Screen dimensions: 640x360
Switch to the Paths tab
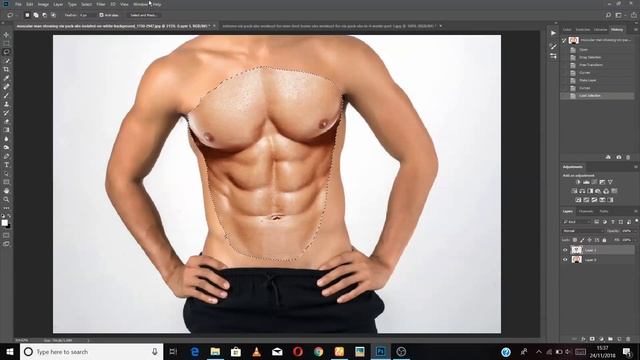604,211
